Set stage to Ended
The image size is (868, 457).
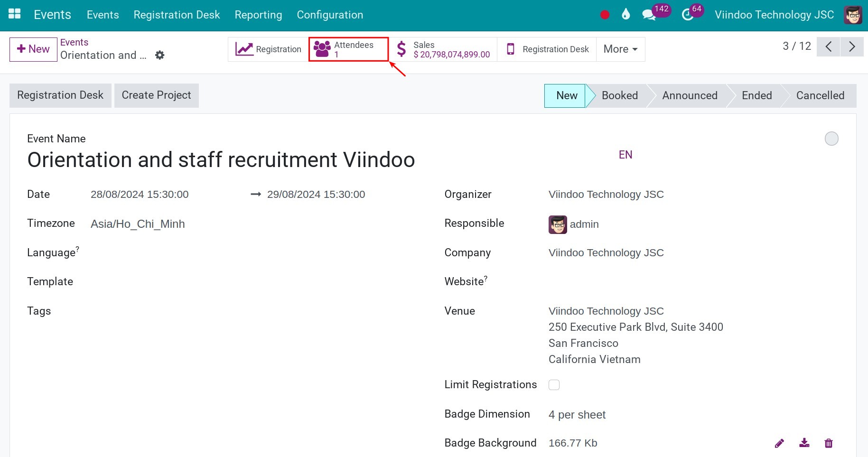point(756,96)
